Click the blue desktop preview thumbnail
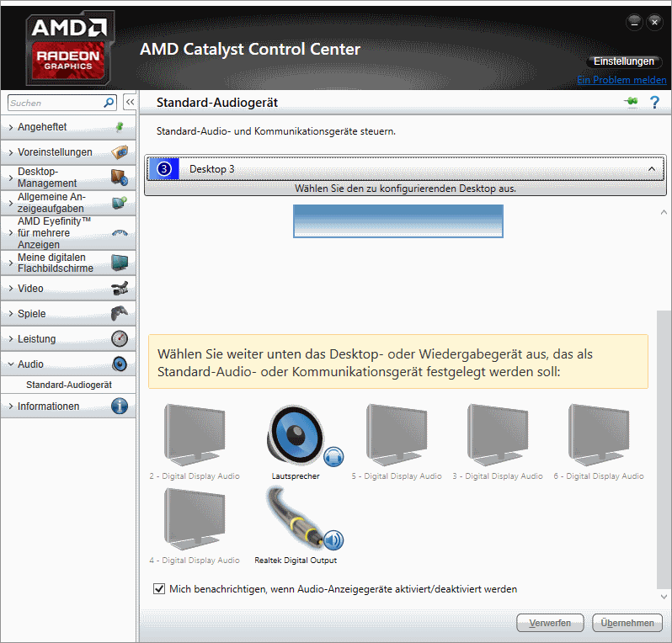 click(398, 221)
